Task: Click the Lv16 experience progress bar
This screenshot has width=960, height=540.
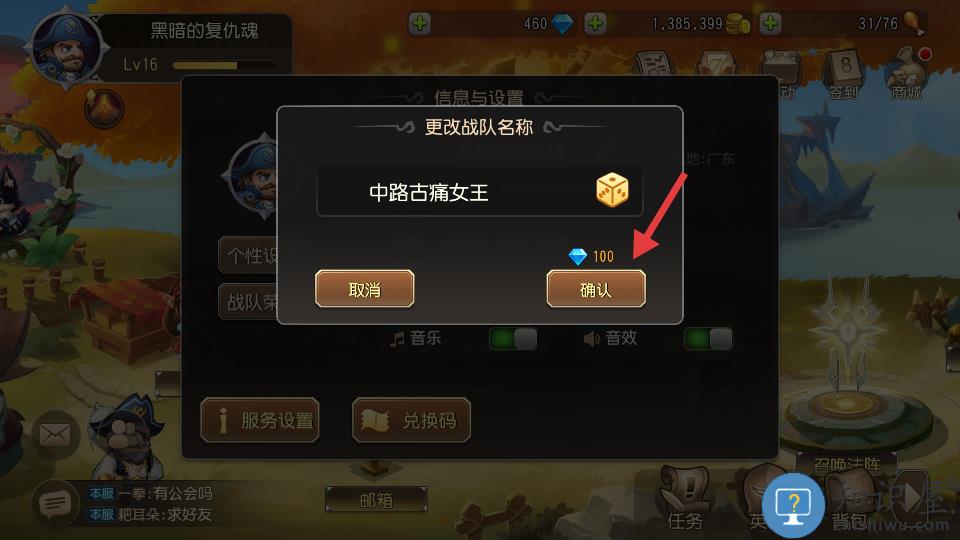Action: (224, 65)
